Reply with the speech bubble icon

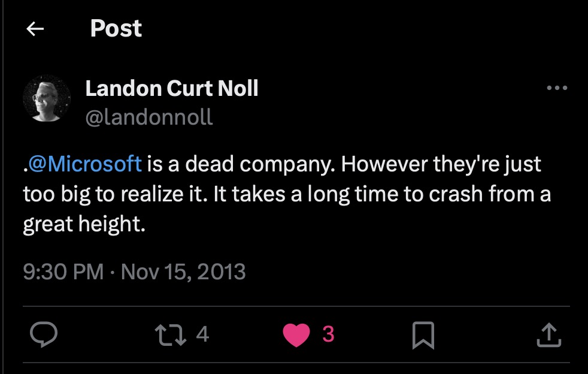44,334
